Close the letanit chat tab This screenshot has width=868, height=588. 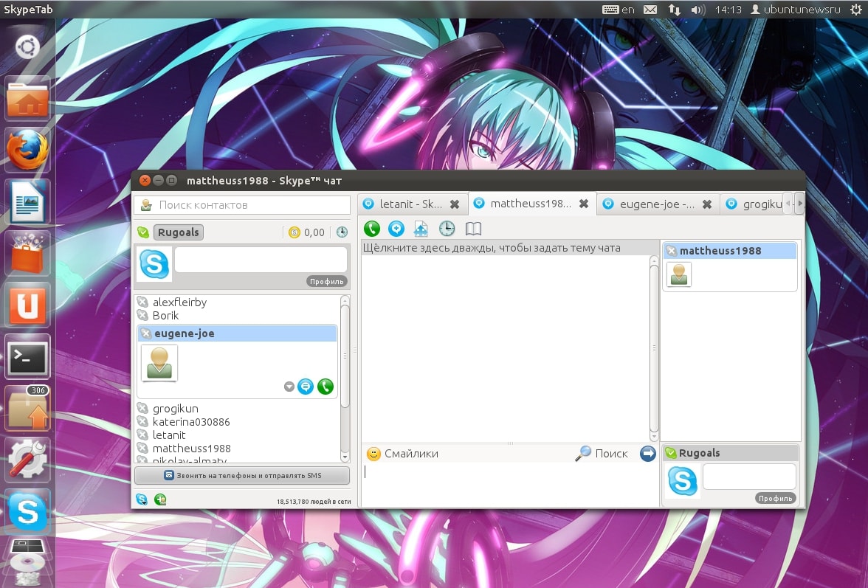point(455,204)
